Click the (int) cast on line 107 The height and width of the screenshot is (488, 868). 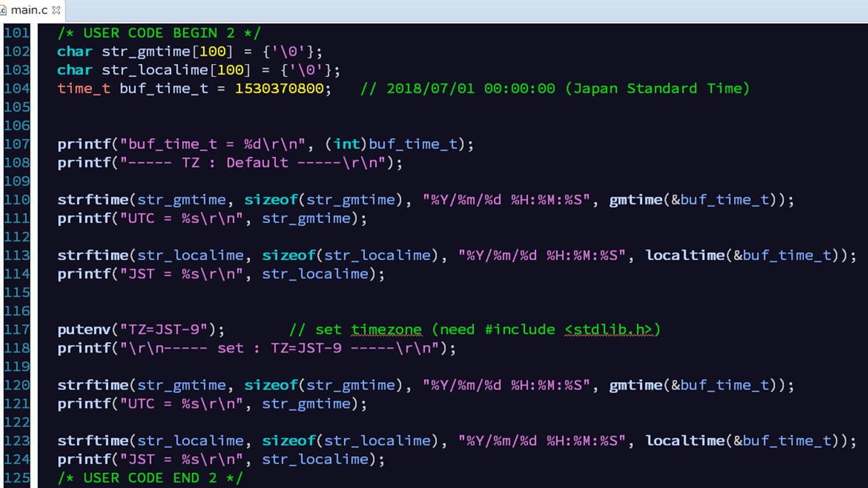pyautogui.click(x=346, y=145)
